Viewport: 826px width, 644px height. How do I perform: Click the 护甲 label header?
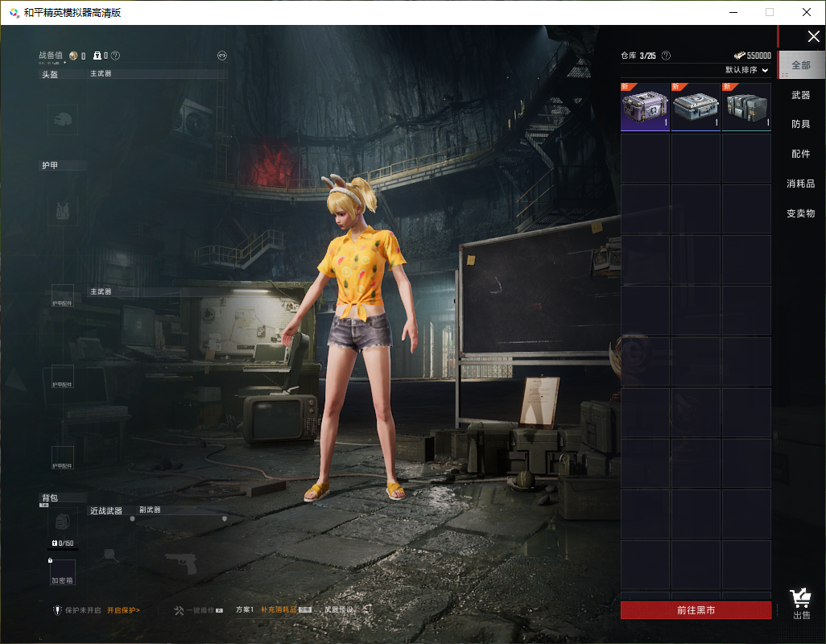[50, 165]
